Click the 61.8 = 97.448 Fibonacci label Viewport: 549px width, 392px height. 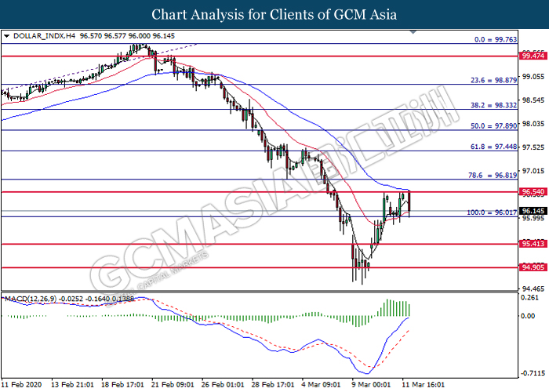click(x=493, y=147)
